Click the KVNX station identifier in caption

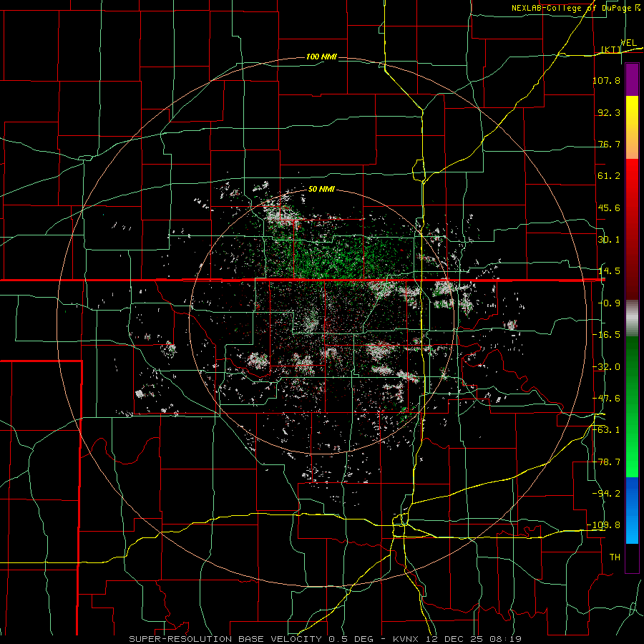(406, 639)
